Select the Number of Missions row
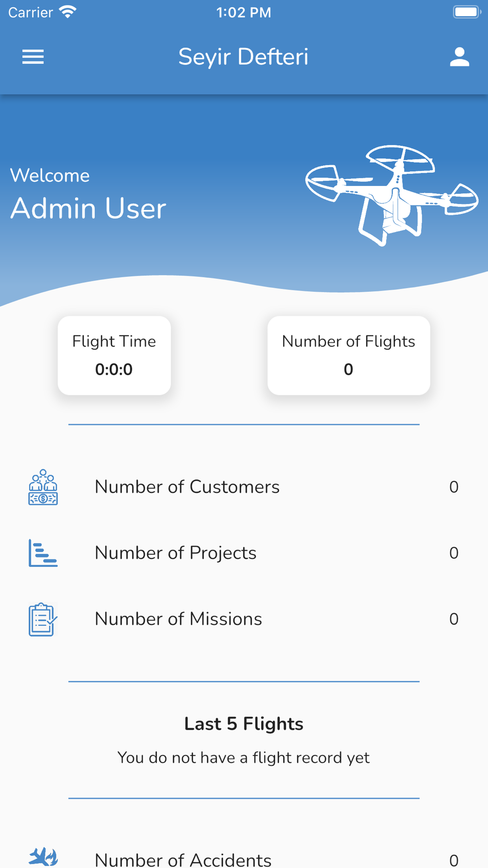 click(244, 619)
